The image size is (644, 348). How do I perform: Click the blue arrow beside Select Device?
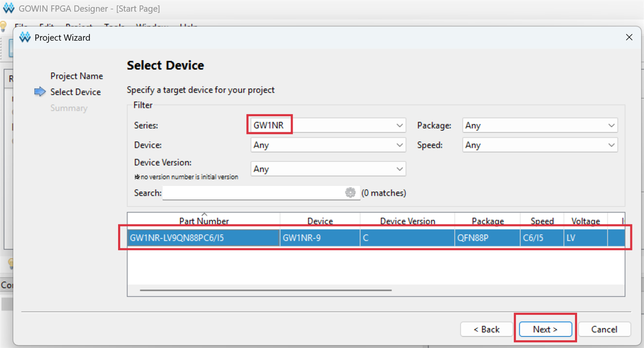point(40,92)
